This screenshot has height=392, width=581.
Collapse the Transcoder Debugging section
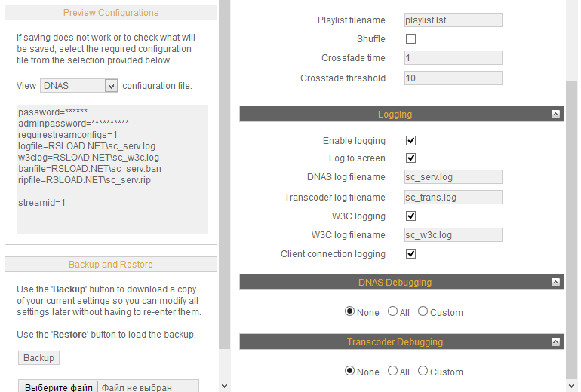(556, 342)
